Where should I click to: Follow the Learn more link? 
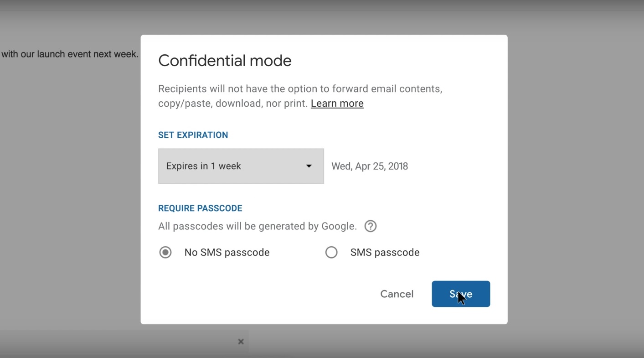(x=337, y=104)
